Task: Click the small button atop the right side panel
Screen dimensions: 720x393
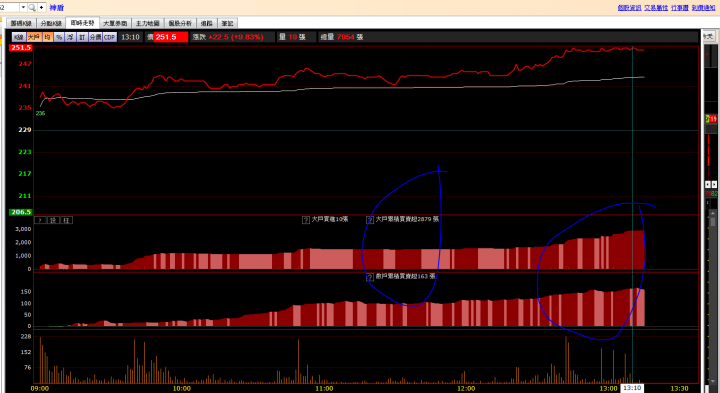Action: [709, 36]
